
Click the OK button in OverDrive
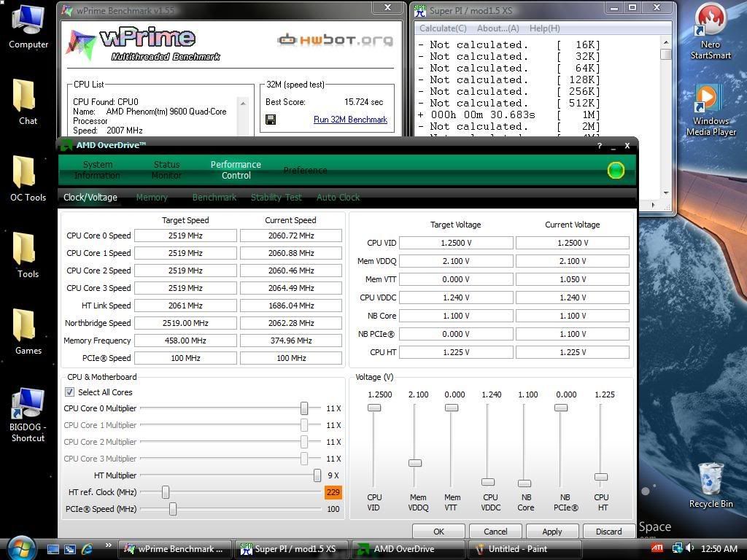tap(438, 531)
